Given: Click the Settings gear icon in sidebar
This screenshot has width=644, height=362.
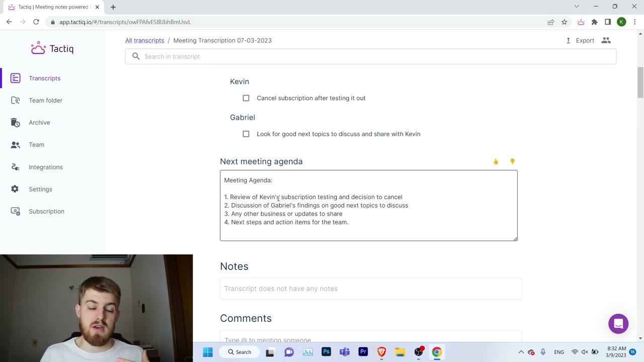Looking at the screenshot, I should click(15, 189).
